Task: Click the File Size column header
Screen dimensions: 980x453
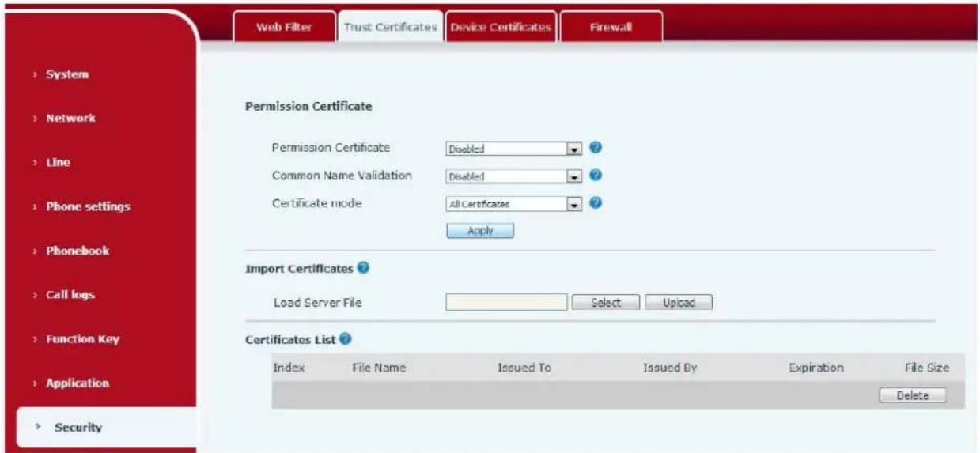Action: click(x=927, y=368)
